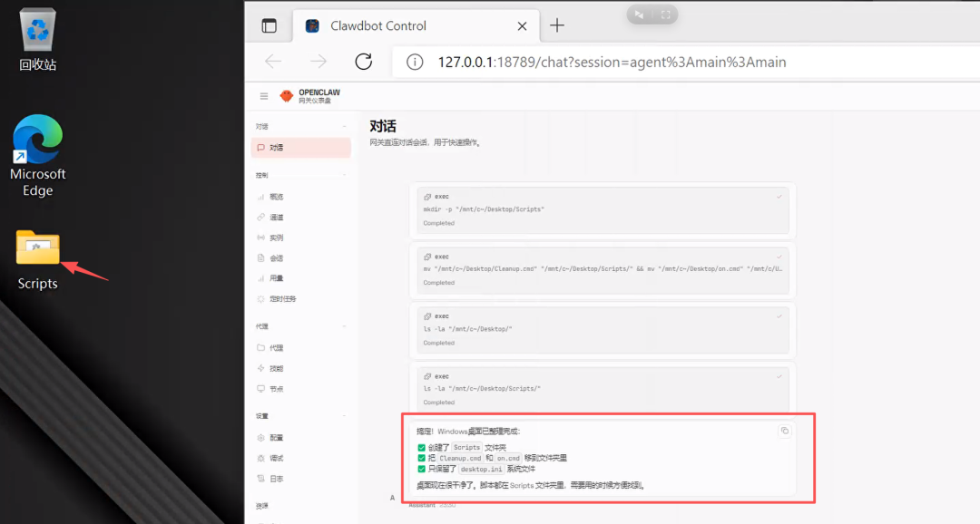The width and height of the screenshot is (980, 524).
Task: Open a new browser tab
Action: click(x=557, y=25)
